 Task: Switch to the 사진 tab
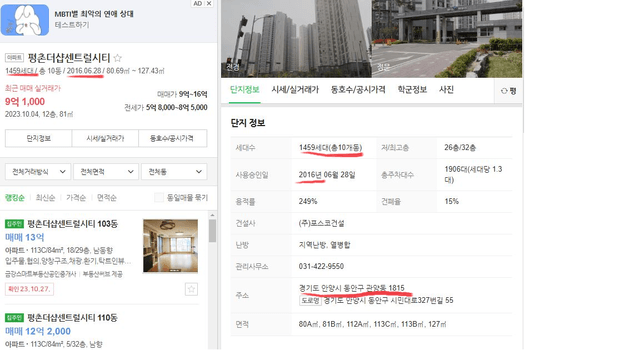[x=446, y=89]
